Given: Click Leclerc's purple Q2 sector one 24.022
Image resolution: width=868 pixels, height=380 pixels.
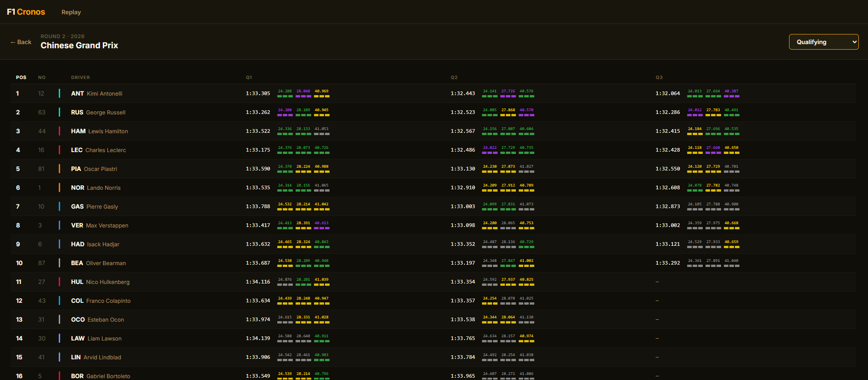Looking at the screenshot, I should click(x=490, y=147).
